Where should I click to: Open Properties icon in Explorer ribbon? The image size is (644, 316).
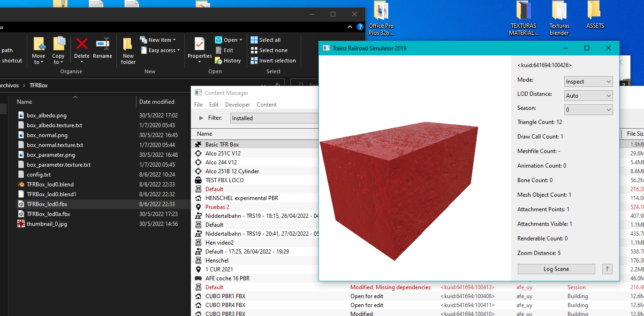tap(200, 44)
